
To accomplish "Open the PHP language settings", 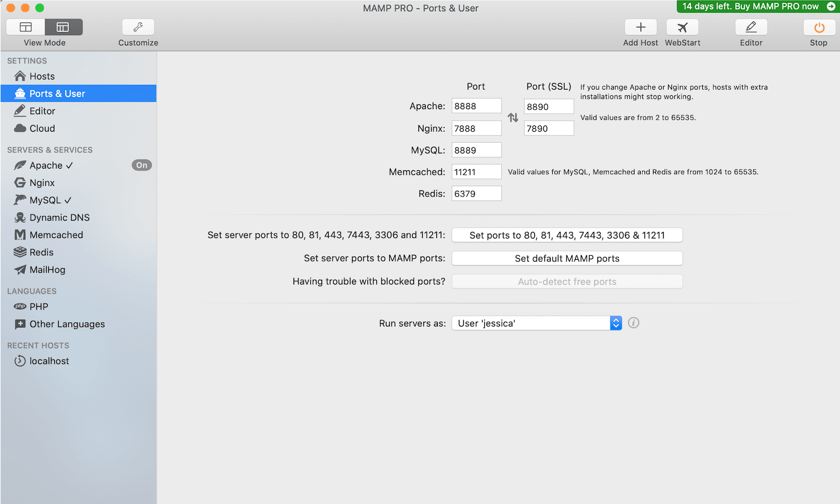I will click(21, 306).
